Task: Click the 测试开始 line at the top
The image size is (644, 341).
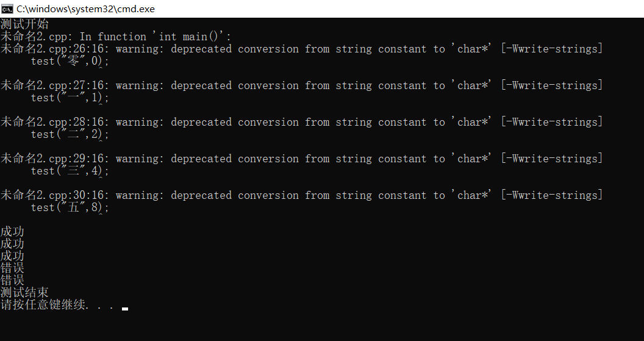Action: point(24,24)
